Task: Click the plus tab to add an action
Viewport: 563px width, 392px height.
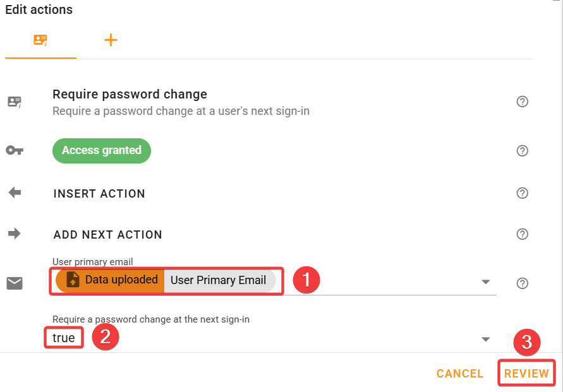Action: [111, 40]
